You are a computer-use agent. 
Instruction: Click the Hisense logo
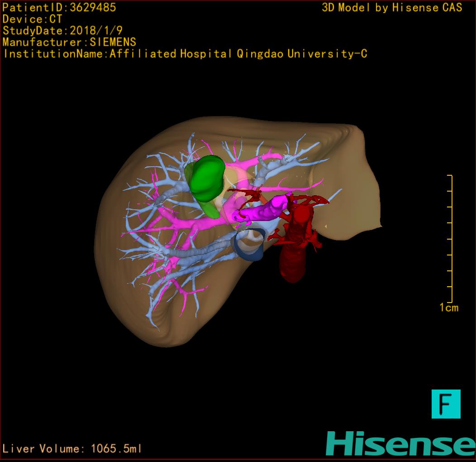click(x=401, y=443)
